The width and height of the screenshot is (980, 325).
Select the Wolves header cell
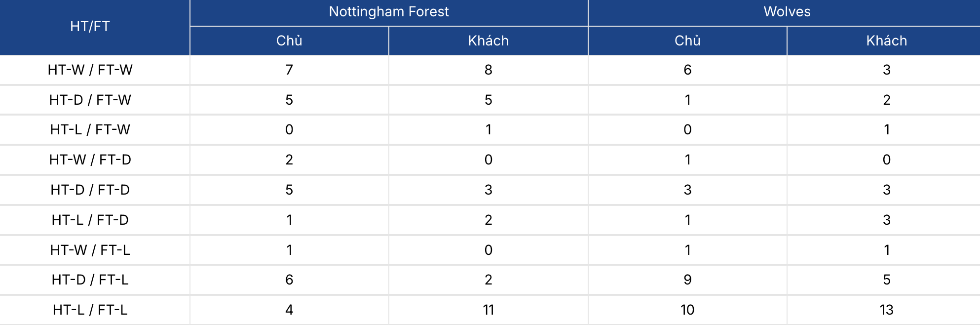point(787,12)
